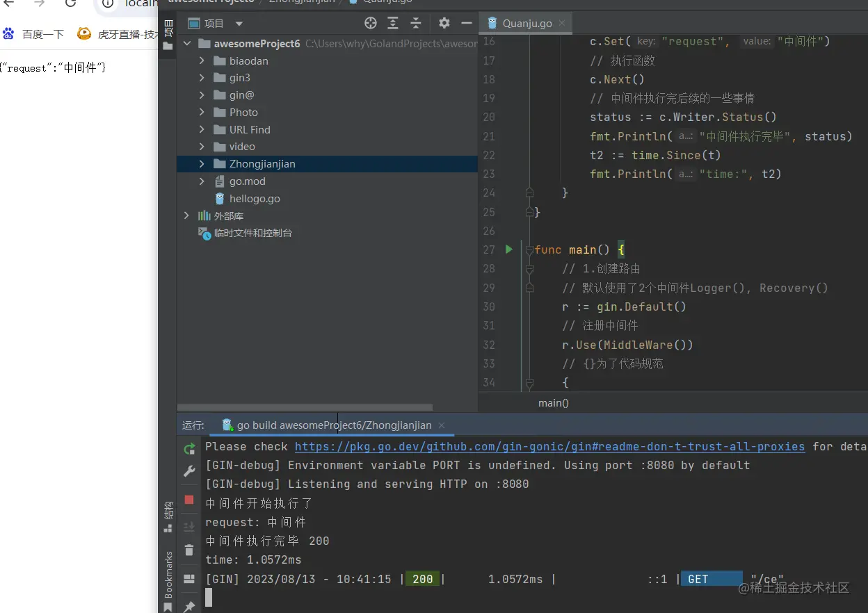The image size is (868, 613).
Task: Select the go build awesomeProject6/Zhongjianjian run tab
Action: (334, 425)
